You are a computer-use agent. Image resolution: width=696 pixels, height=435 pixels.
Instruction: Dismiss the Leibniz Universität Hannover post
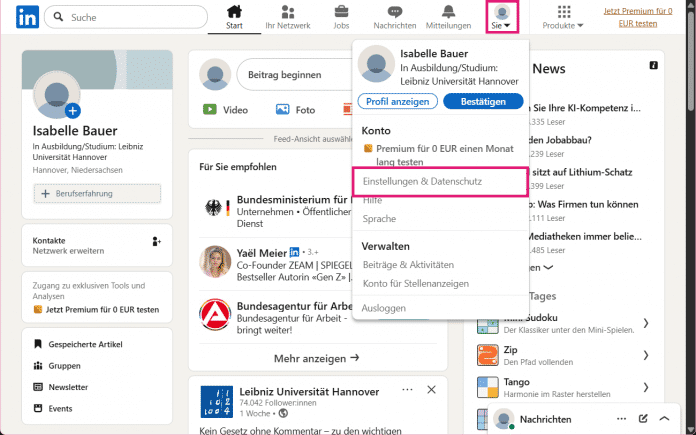[431, 389]
